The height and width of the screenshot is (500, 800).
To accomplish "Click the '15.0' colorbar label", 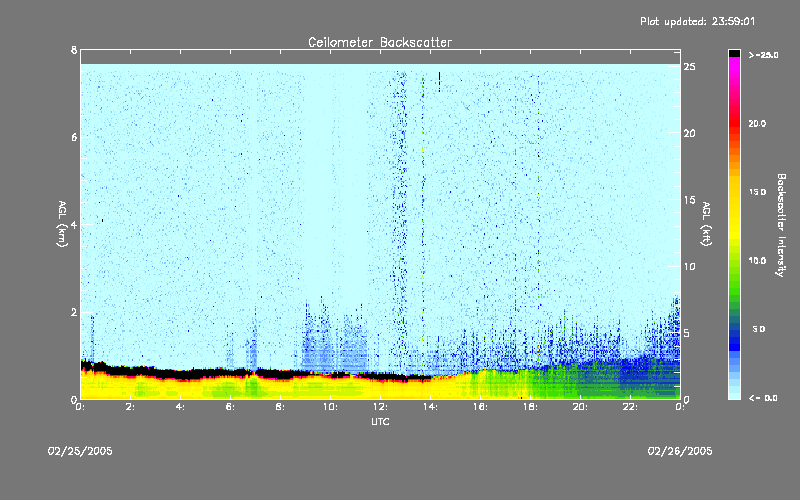I will click(757, 192).
